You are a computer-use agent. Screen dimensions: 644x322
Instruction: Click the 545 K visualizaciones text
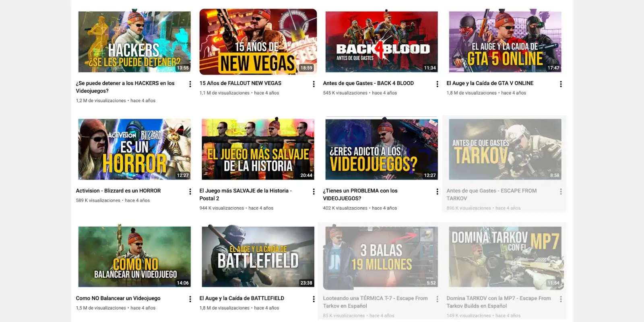point(345,93)
